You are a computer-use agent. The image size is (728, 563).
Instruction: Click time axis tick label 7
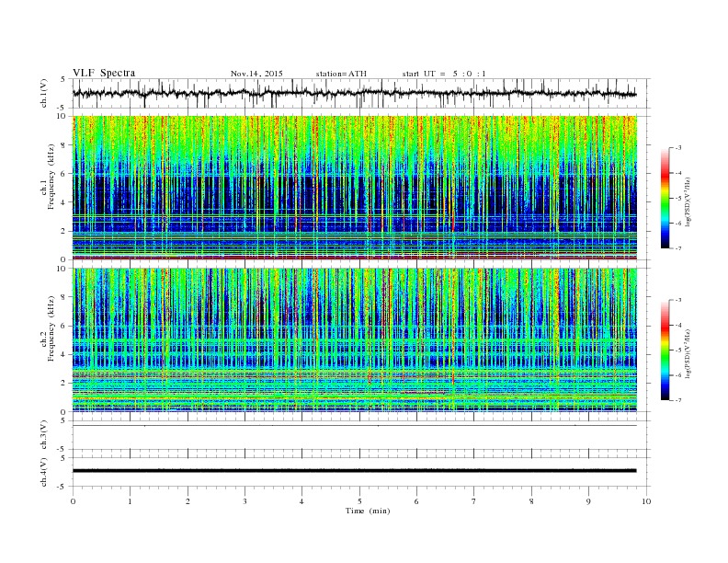tap(474, 501)
